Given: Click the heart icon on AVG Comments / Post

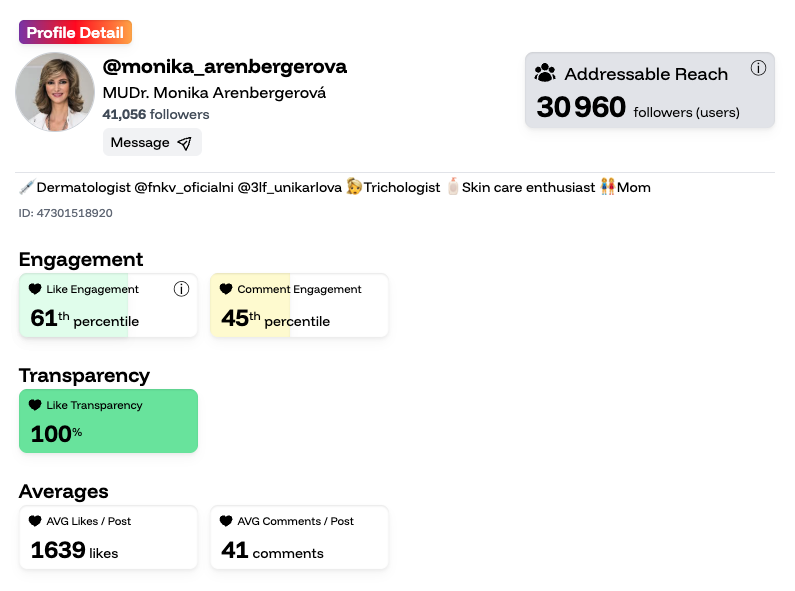Looking at the screenshot, I should tap(226, 521).
